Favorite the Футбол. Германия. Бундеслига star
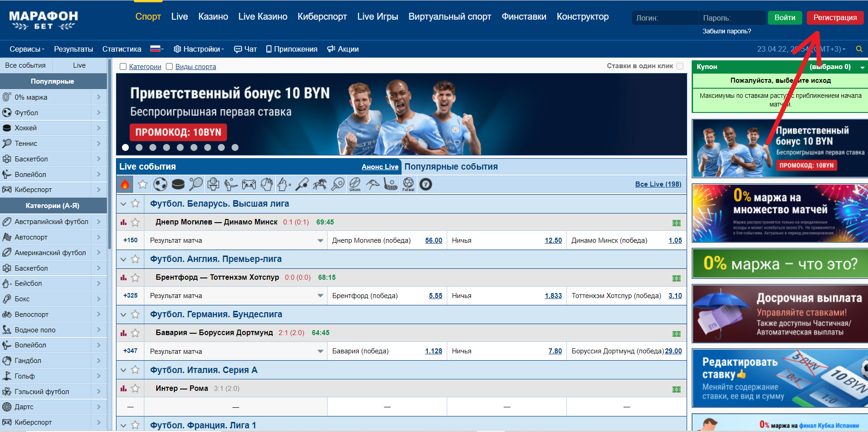This screenshot has height=432, width=868. pyautogui.click(x=135, y=314)
